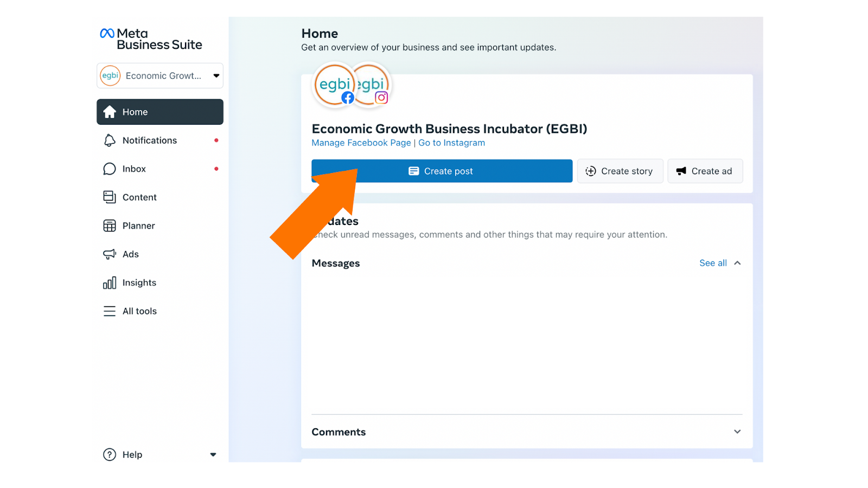The height and width of the screenshot is (488, 868).
Task: Click the Notifications bell icon
Action: tap(110, 140)
